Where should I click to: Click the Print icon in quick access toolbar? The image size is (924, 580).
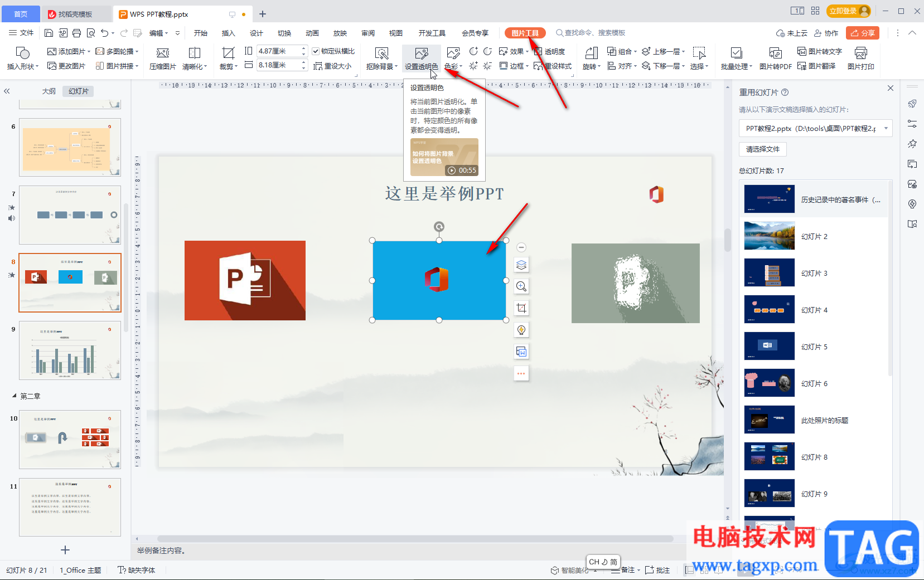click(76, 33)
